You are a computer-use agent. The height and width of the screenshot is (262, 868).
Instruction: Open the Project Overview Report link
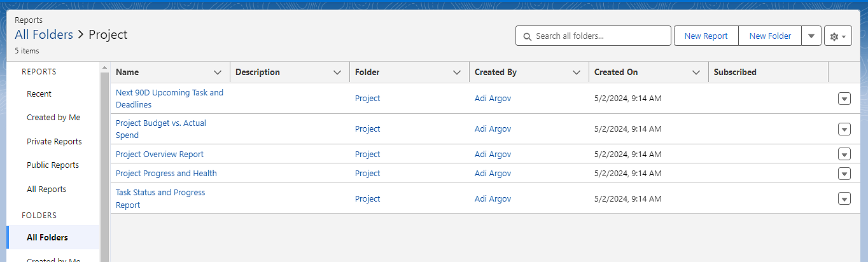(160, 155)
